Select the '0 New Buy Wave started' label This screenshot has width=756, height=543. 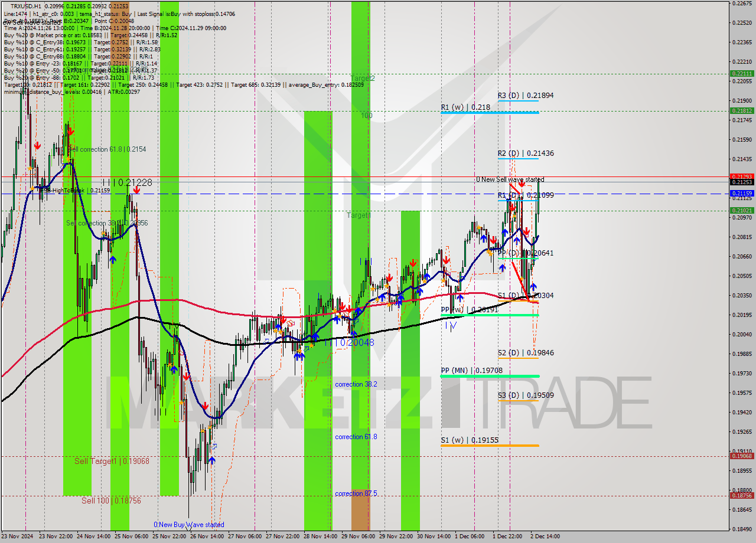click(189, 525)
